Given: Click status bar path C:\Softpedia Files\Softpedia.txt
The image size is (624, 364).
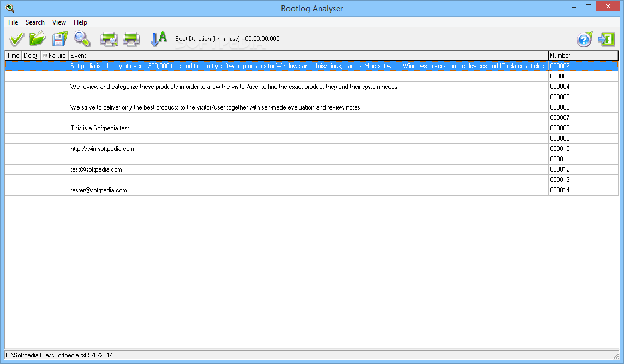Looking at the screenshot, I should coord(46,355).
